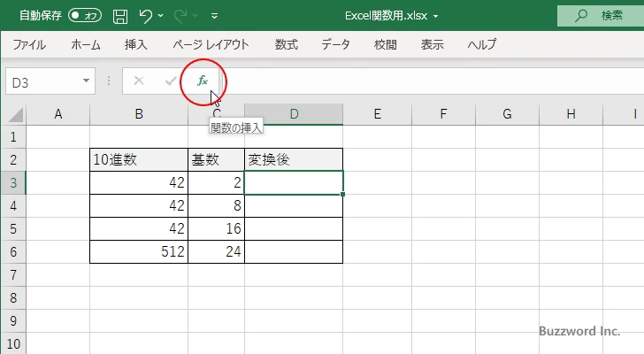The height and width of the screenshot is (354, 644).
Task: Switch to the 表示 tab
Action: (432, 44)
